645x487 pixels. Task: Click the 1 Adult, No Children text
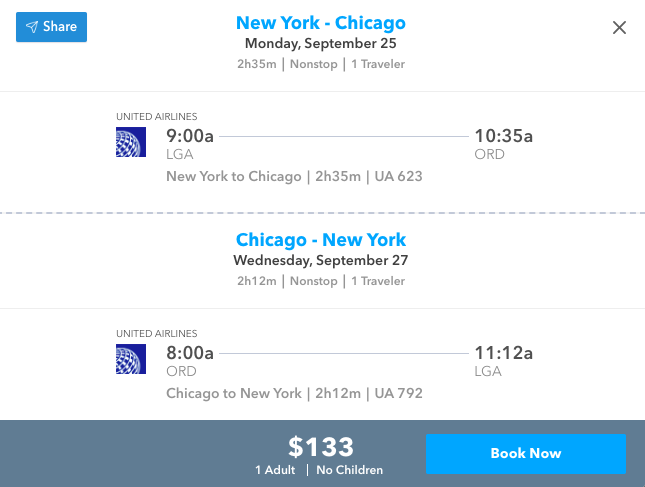(x=321, y=470)
